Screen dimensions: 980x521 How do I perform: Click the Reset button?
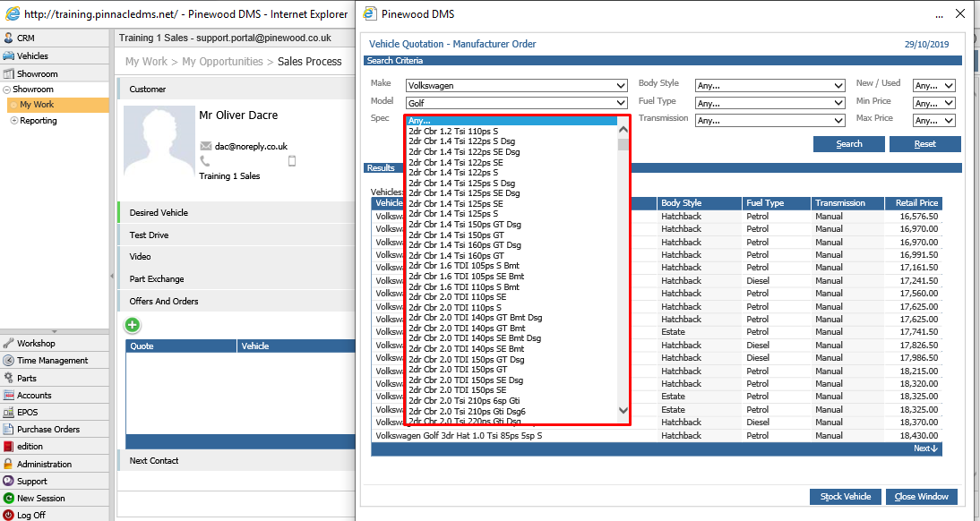pos(925,144)
